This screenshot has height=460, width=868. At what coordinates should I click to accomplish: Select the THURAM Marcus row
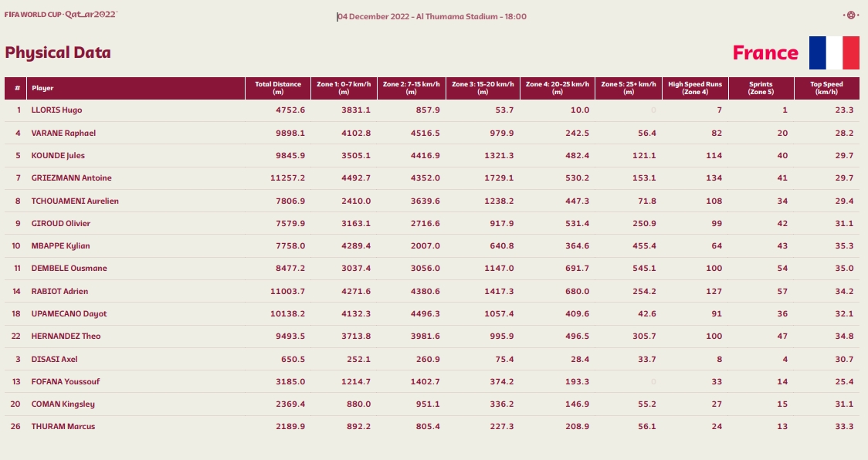[x=432, y=426]
